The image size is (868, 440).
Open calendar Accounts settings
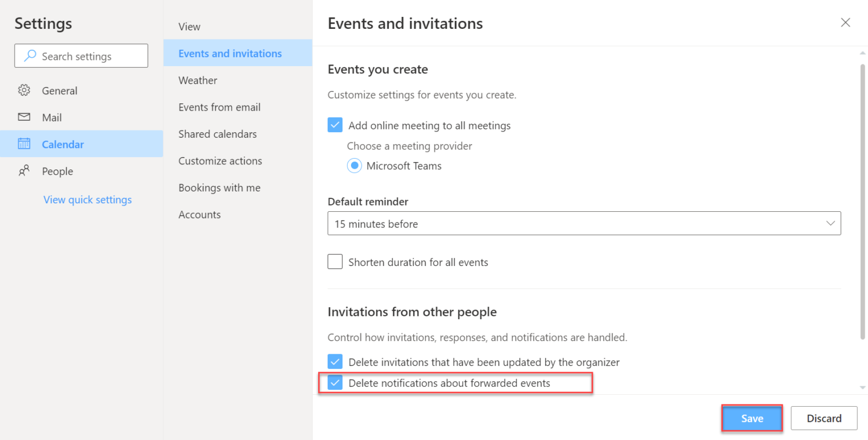238,215
